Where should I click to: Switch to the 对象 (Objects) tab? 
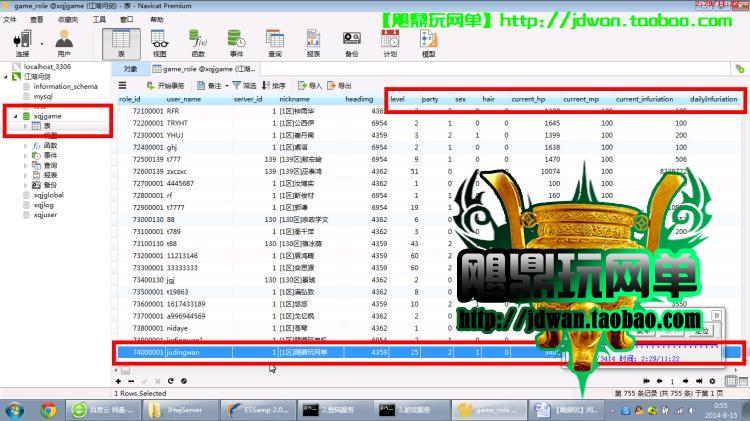click(130, 69)
